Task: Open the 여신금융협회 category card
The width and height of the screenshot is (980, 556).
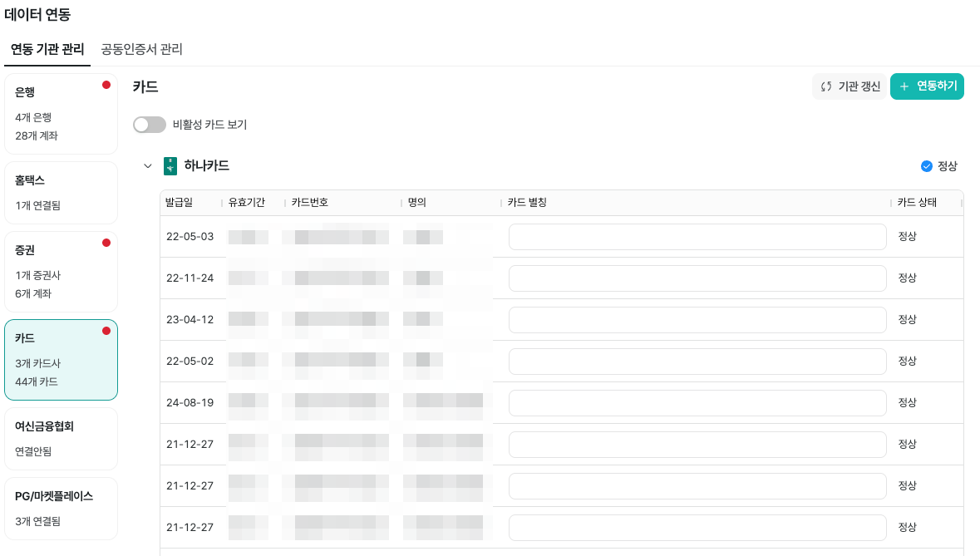Action: (61, 438)
